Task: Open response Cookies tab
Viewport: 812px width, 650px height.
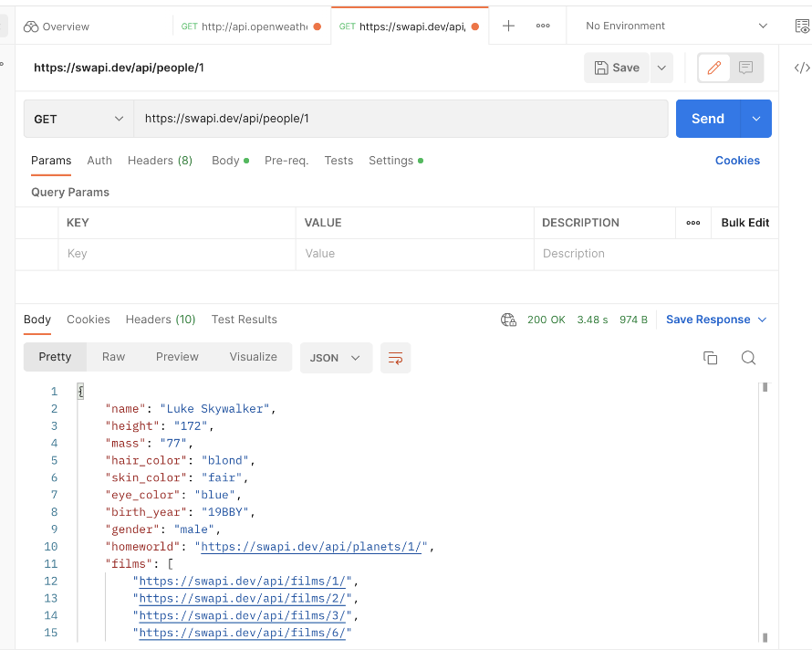Action: click(88, 320)
